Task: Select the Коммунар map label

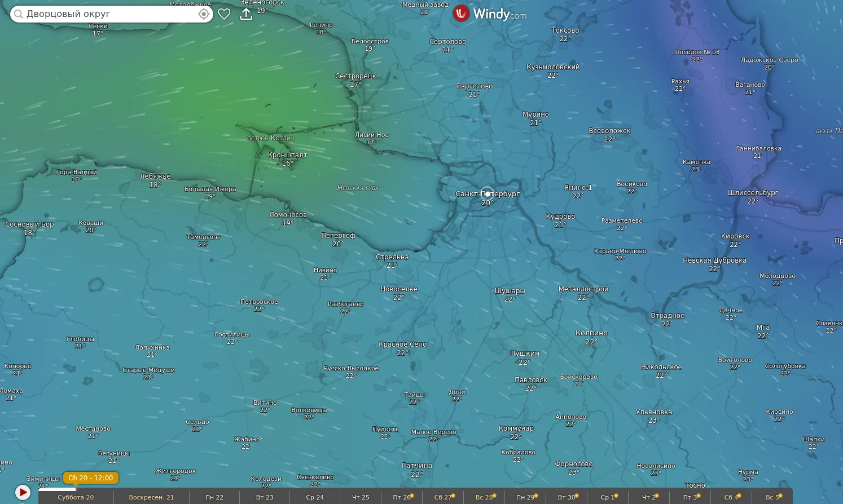Action: pyautogui.click(x=516, y=428)
